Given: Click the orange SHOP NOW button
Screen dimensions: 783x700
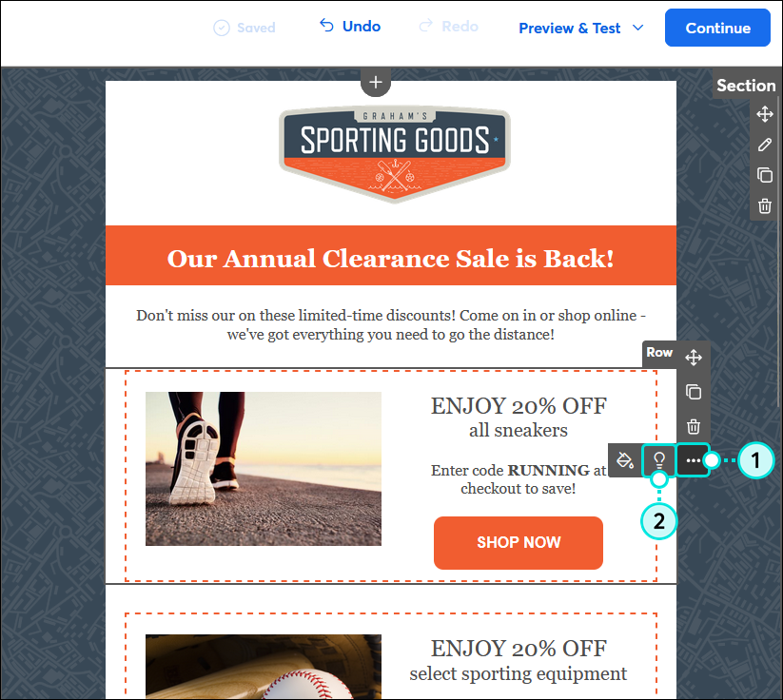Looking at the screenshot, I should tap(519, 542).
